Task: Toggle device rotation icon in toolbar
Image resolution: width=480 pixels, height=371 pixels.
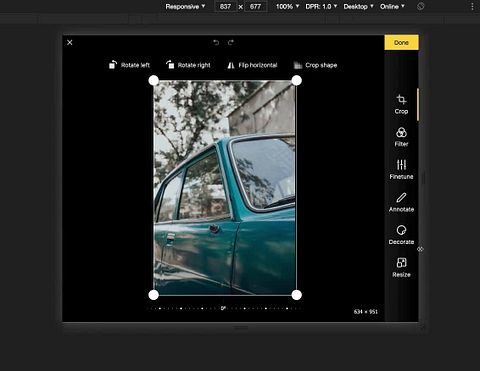Action: (421, 6)
